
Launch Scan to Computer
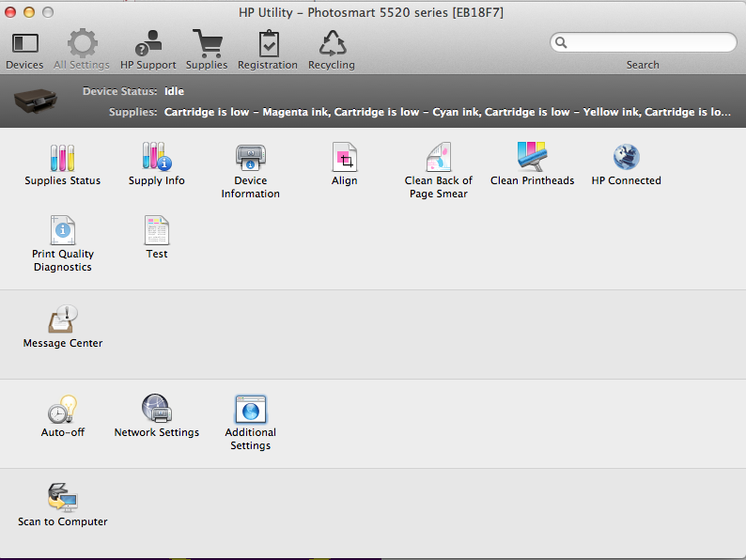[x=62, y=498]
